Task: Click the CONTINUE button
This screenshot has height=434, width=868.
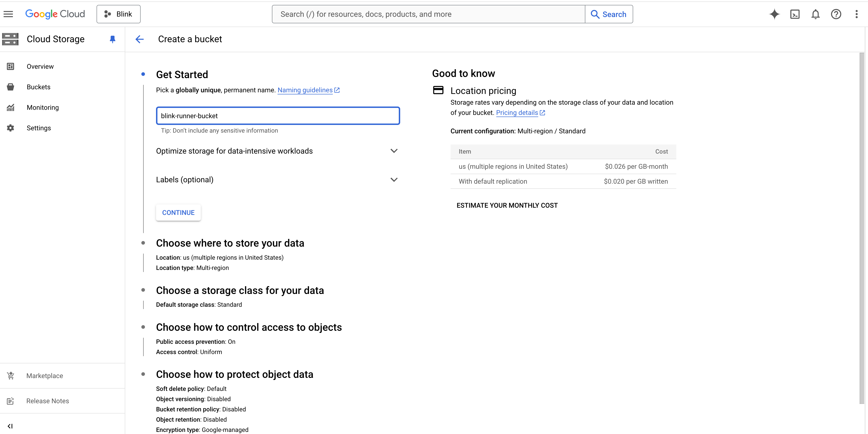Action: [178, 213]
